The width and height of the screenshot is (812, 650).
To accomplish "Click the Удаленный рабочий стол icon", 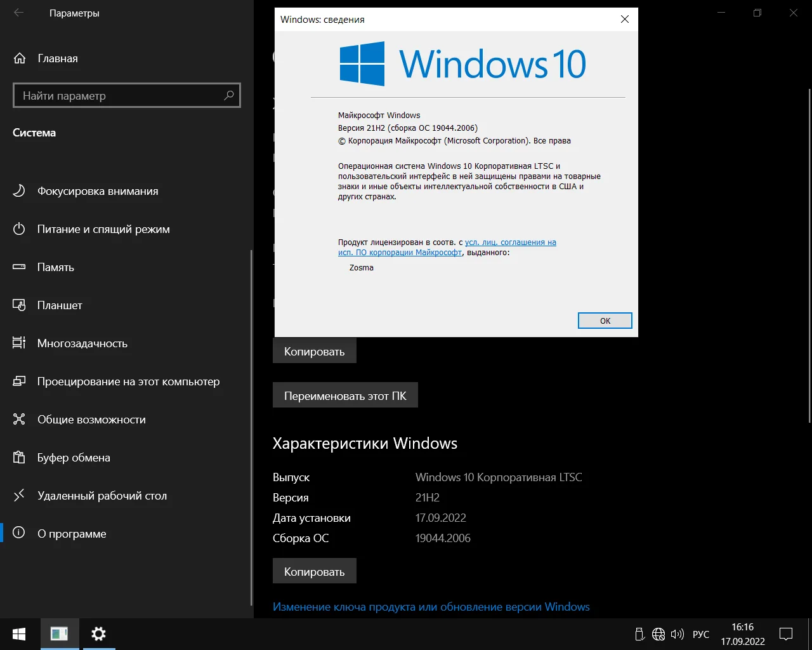I will (19, 495).
